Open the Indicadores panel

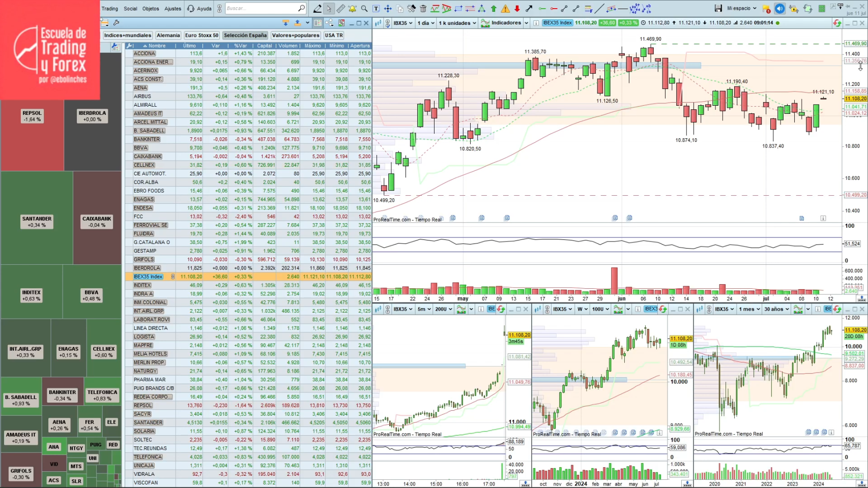point(501,23)
